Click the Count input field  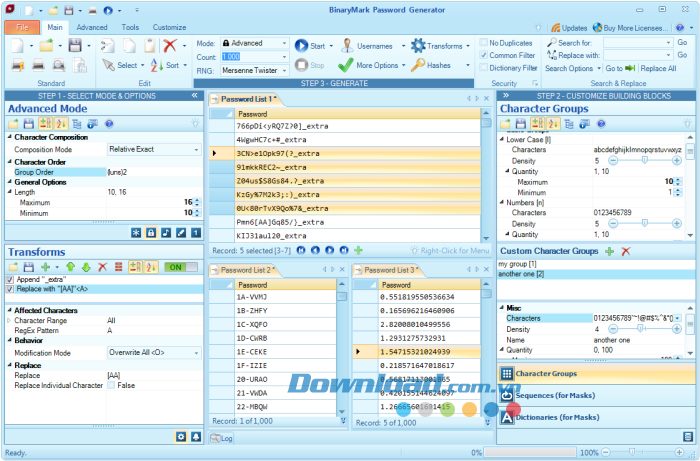coord(250,57)
